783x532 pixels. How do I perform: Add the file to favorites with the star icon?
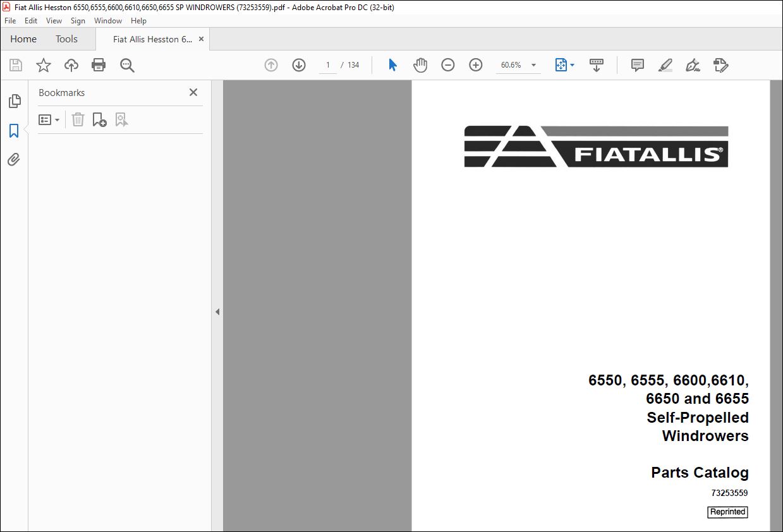point(43,65)
